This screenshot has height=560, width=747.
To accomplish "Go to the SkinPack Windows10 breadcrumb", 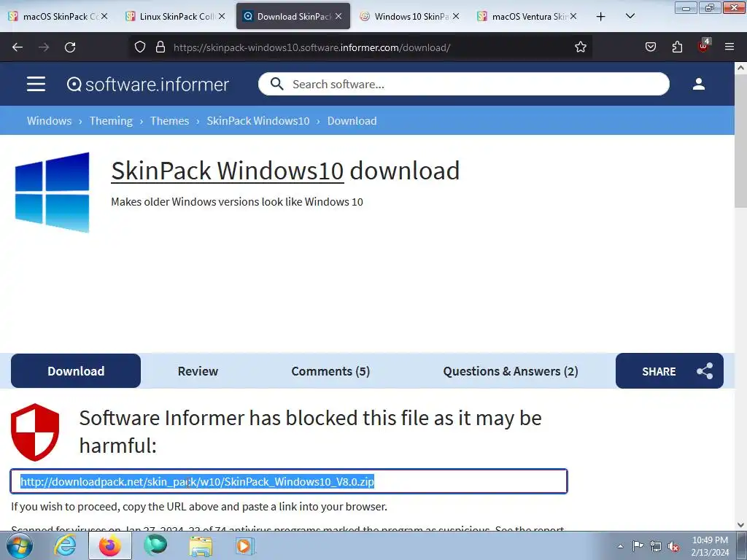I will pos(258,121).
